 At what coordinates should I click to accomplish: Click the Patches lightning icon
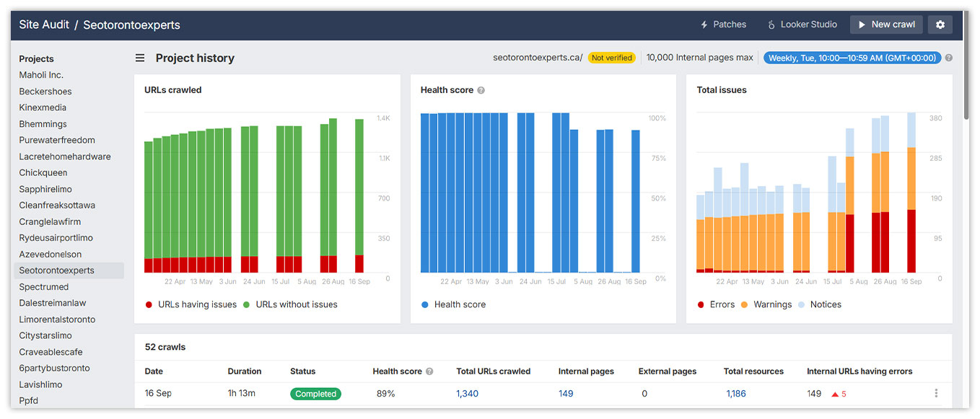(x=704, y=24)
